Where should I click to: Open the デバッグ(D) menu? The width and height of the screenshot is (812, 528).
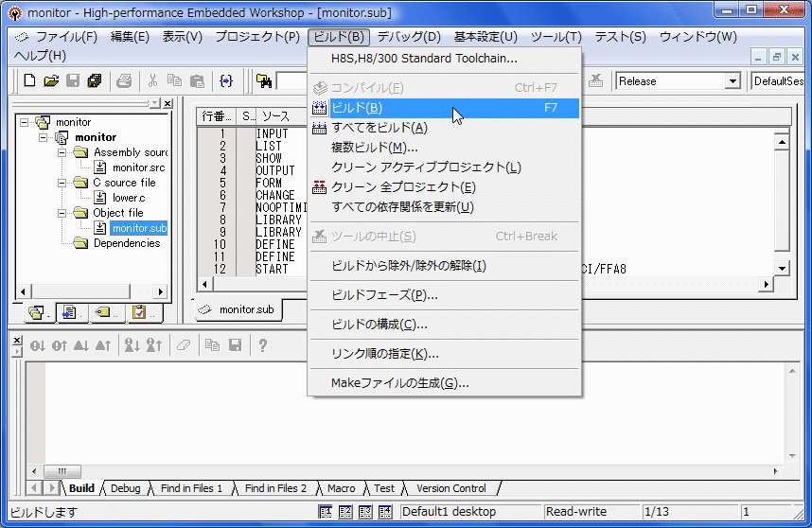coord(409,37)
